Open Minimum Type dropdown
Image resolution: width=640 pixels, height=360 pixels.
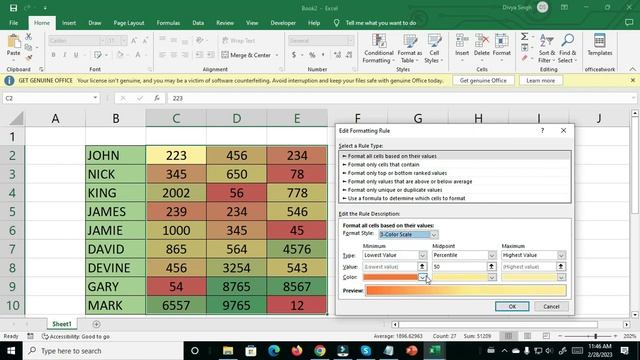[422, 255]
